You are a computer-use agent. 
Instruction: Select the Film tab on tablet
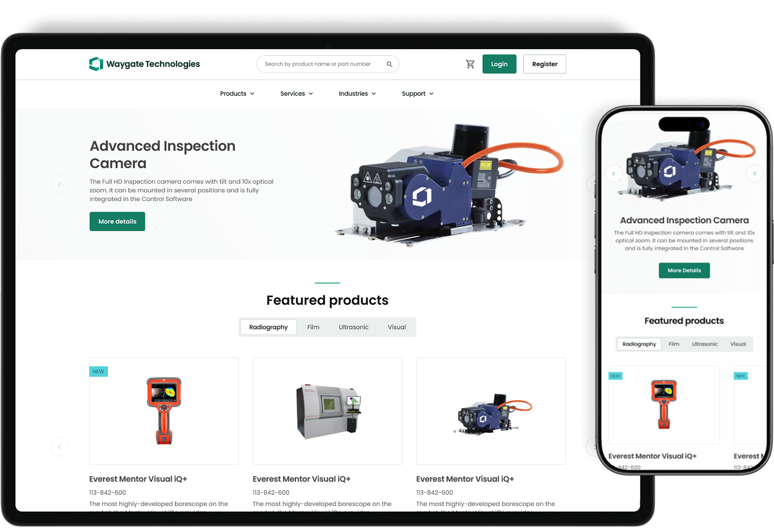click(x=313, y=327)
